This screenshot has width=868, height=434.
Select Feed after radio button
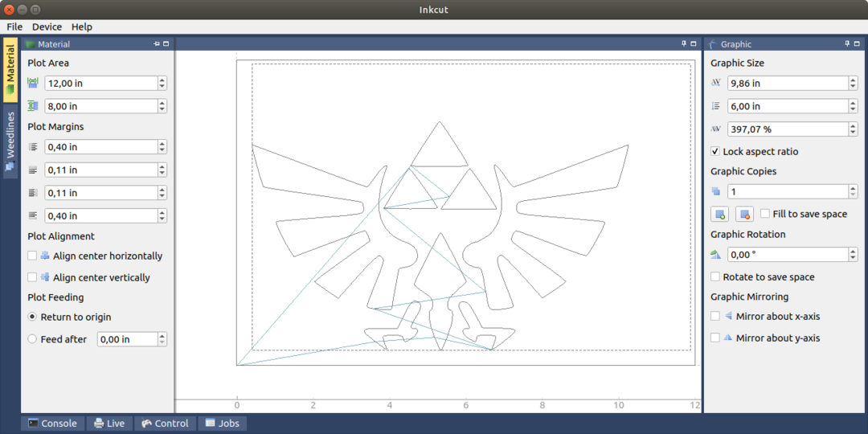[x=32, y=339]
